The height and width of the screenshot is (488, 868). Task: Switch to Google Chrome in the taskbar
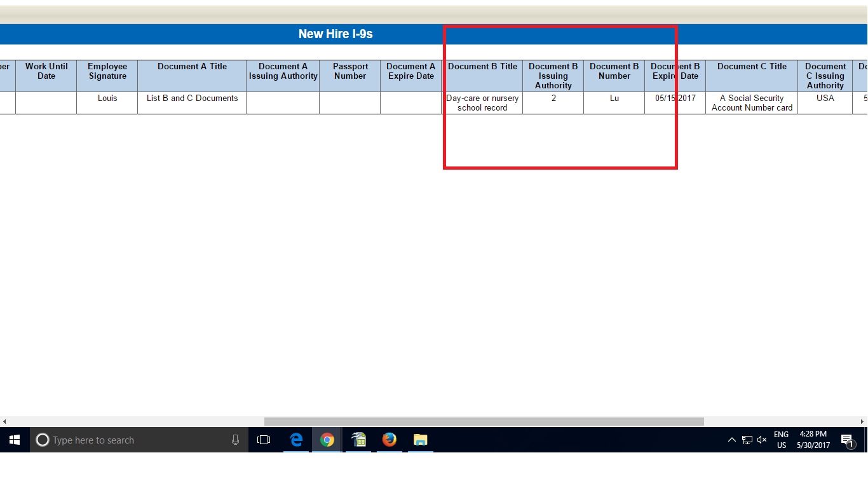[x=327, y=440]
